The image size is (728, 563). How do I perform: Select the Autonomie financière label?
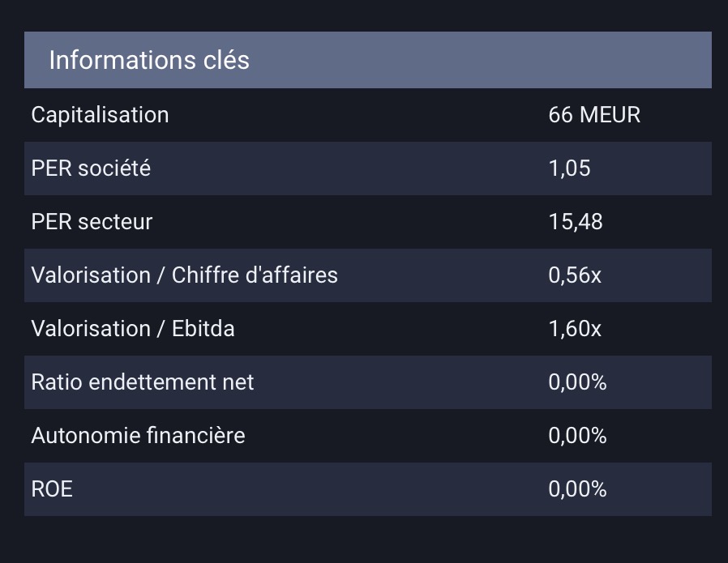click(x=138, y=436)
